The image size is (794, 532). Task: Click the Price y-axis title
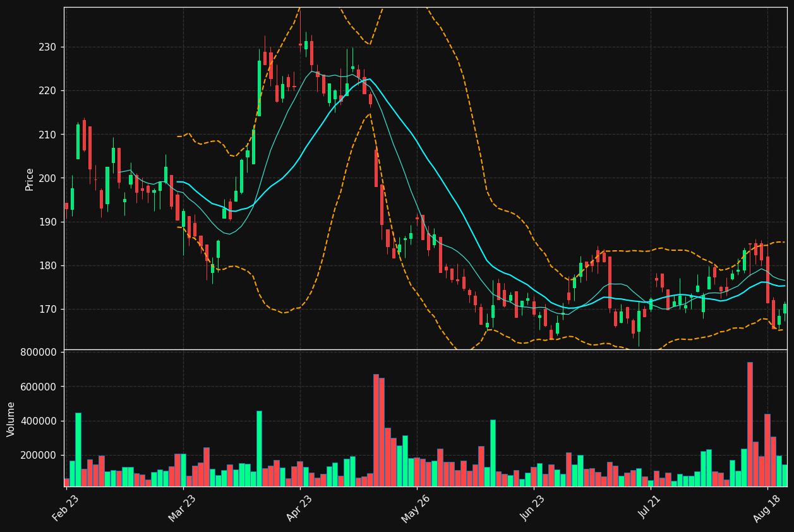[x=30, y=179]
